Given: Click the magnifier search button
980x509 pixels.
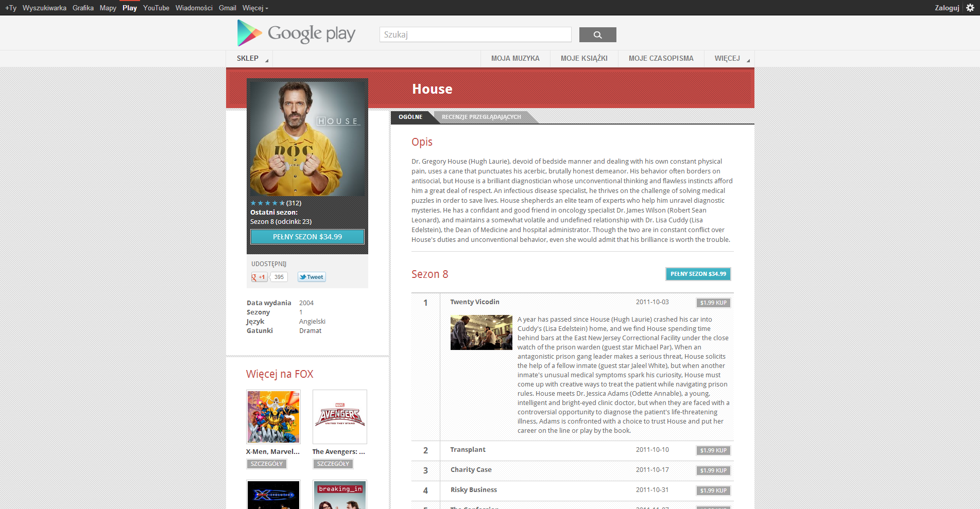Looking at the screenshot, I should [x=597, y=34].
